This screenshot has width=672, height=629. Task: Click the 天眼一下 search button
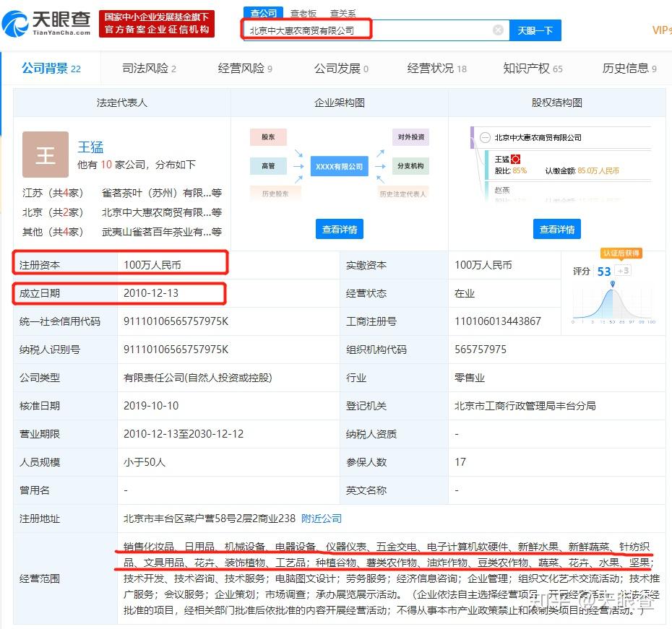(535, 30)
